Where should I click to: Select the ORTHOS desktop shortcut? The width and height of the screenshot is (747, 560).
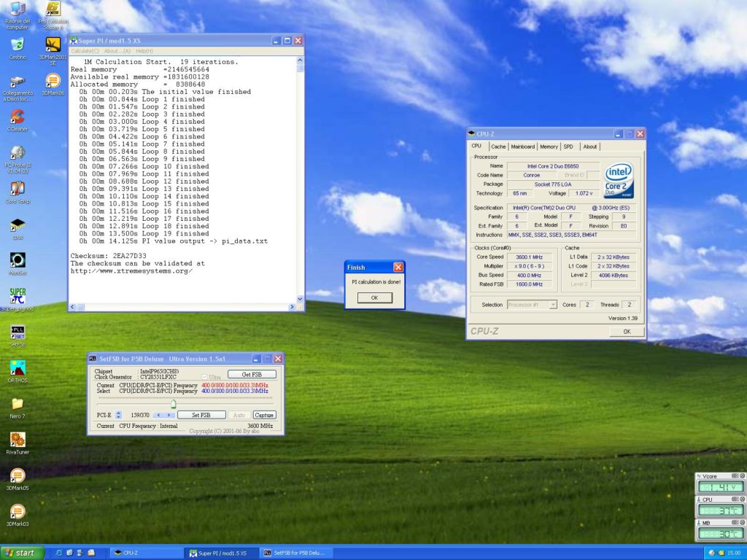[x=18, y=372]
